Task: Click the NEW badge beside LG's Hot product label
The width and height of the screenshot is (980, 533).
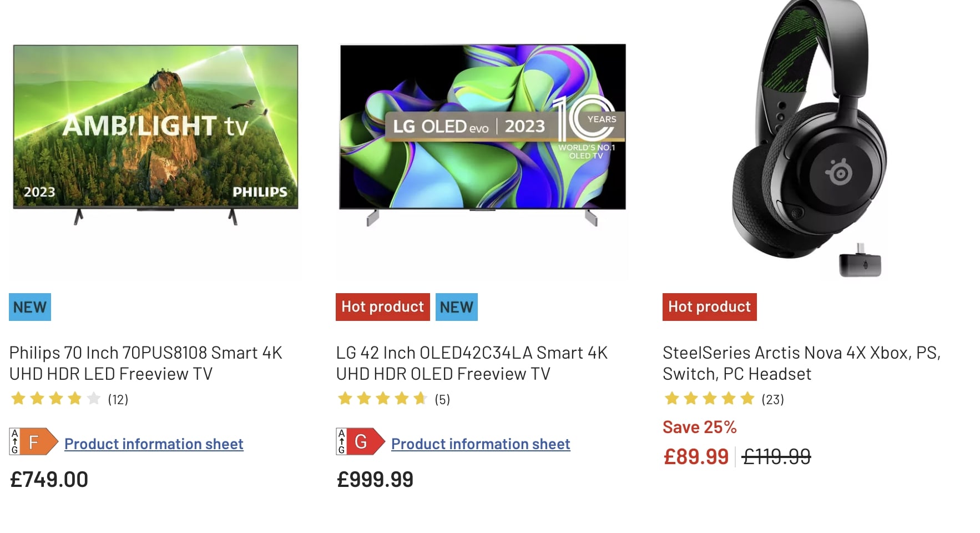Action: pos(456,306)
